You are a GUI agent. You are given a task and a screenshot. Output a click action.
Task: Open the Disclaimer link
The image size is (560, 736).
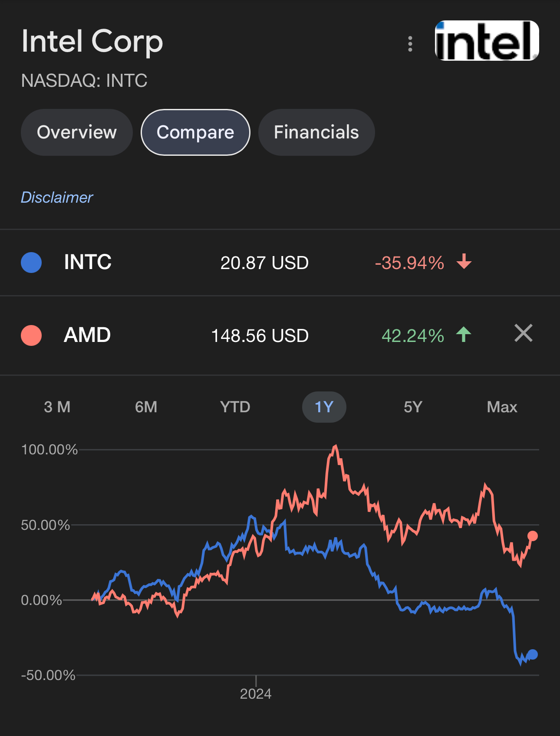click(57, 197)
